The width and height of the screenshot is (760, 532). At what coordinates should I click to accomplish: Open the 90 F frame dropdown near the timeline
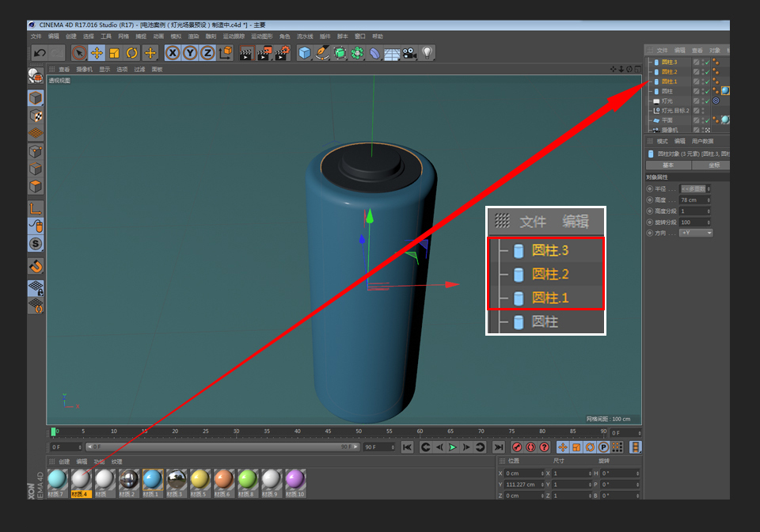[x=379, y=447]
